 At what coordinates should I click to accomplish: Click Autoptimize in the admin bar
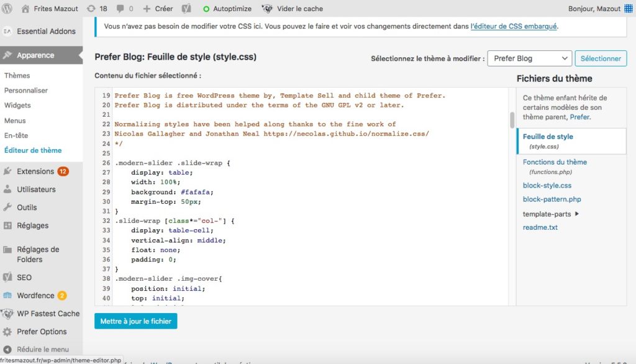[x=232, y=9]
